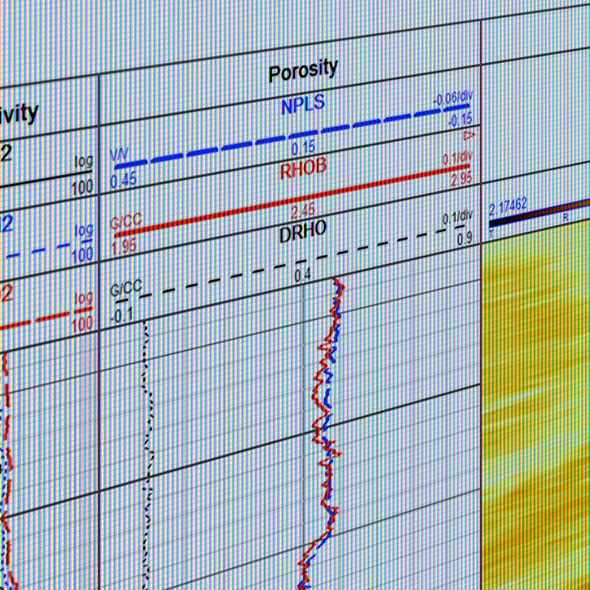Click the yellow-orange image log track
Viewport: 590px width, 590px height.
[x=536, y=406]
